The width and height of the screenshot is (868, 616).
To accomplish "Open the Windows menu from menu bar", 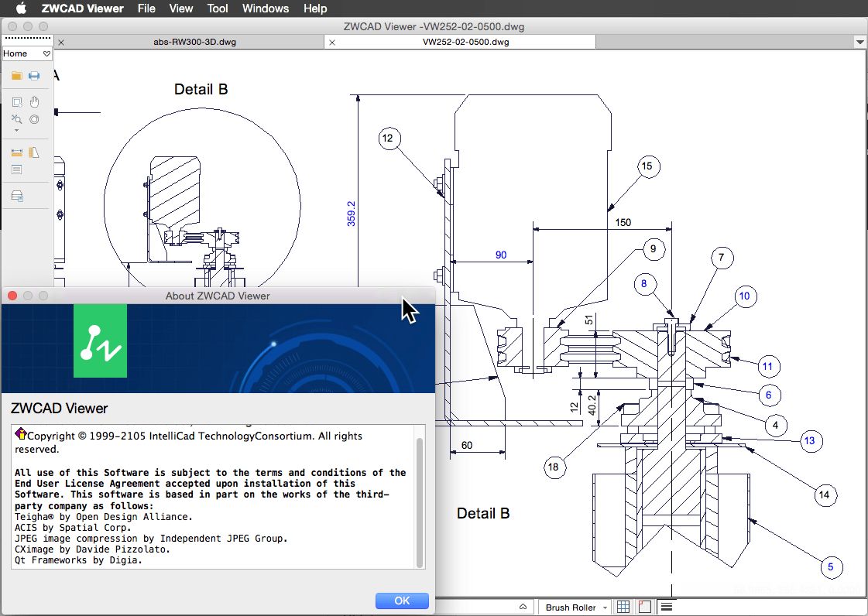I will [265, 9].
